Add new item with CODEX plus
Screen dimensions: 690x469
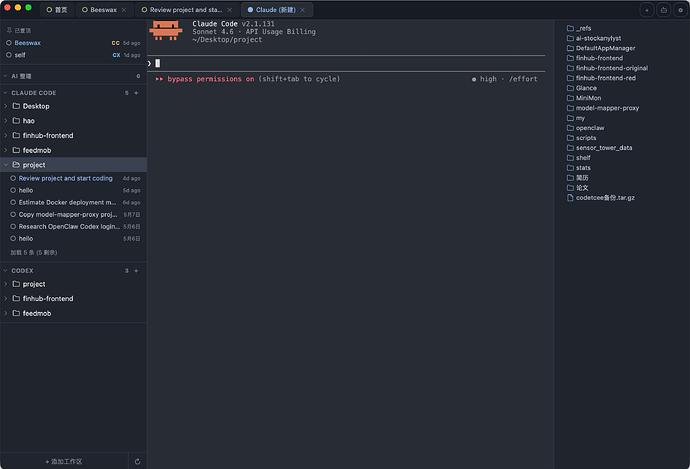(x=136, y=271)
